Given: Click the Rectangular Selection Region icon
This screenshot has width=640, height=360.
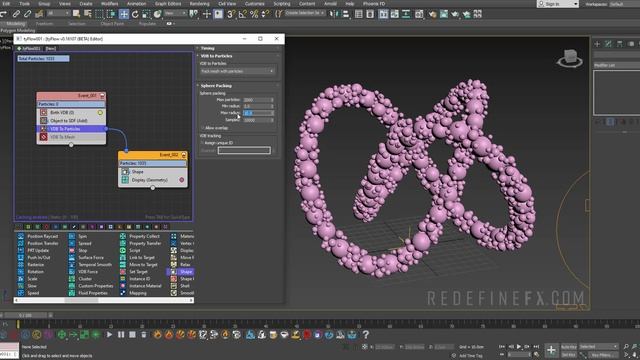Looking at the screenshot, I should pos(99,14).
